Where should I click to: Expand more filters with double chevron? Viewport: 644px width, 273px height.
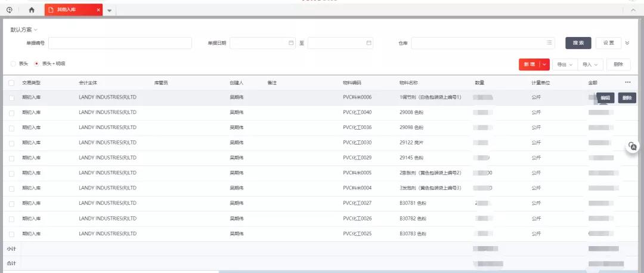627,43
